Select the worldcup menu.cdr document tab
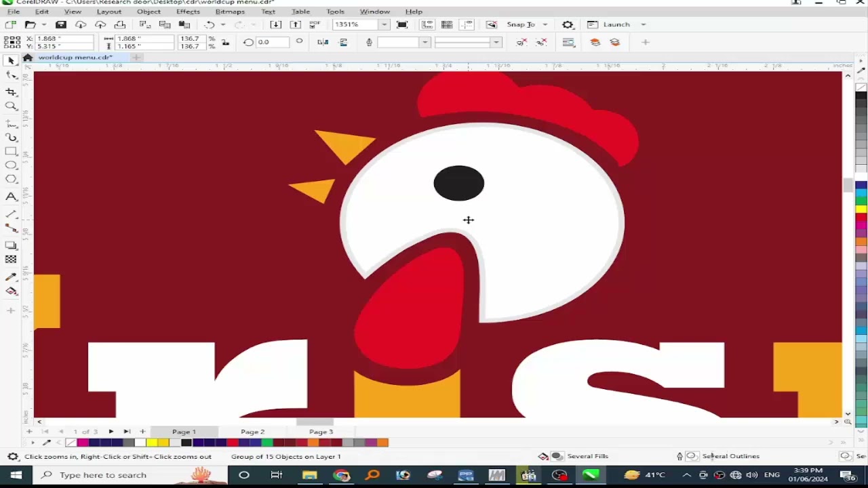This screenshot has height=488, width=868. coord(75,57)
